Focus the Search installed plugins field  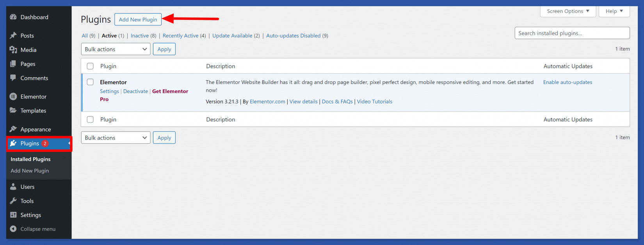[x=572, y=33]
